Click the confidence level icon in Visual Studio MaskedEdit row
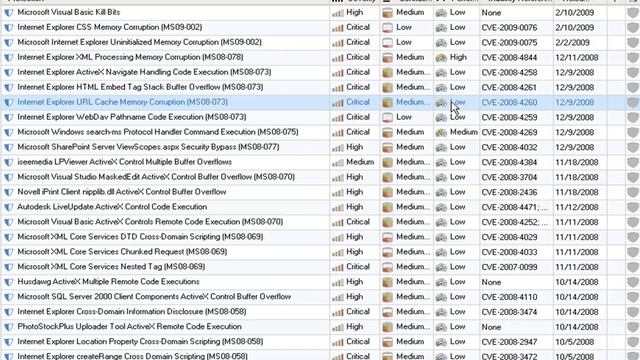 tap(387, 177)
